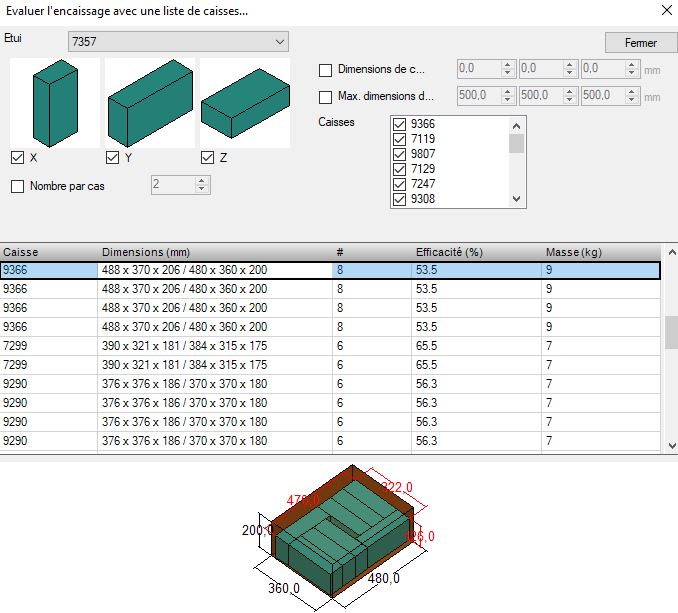The height and width of the screenshot is (613, 678).
Task: Decrement the second Max. dimensions value
Action: tap(569, 99)
